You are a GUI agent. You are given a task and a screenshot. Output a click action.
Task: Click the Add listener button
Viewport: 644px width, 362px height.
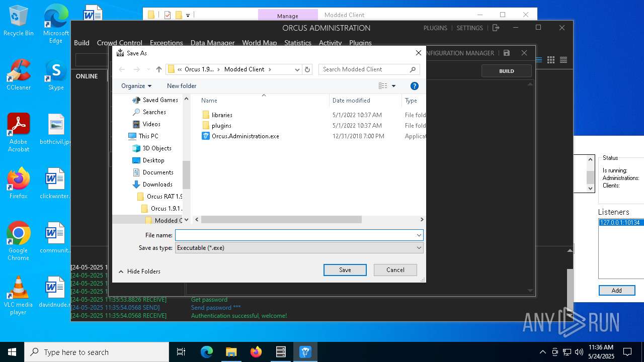[616, 291]
